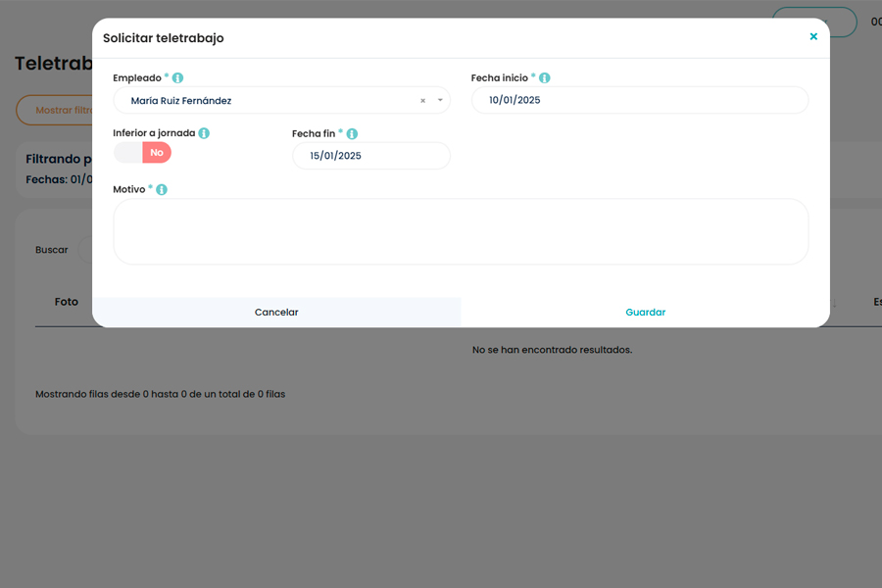Close the Solicitar teletrabajo dialog
This screenshot has width=882, height=588.
tap(813, 36)
